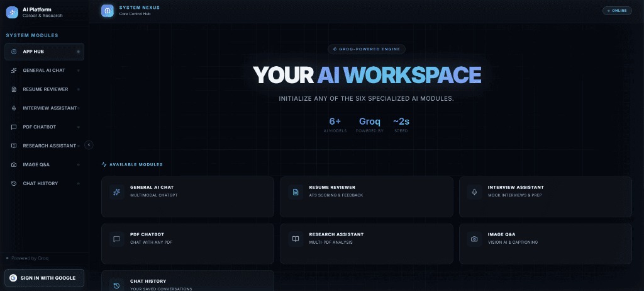Launch the Resume Reviewer module card
The width and height of the screenshot is (644, 291).
[x=367, y=197]
